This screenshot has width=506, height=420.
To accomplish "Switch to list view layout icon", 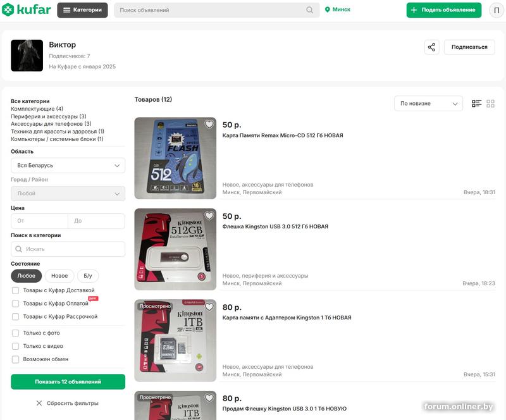I will tap(477, 104).
